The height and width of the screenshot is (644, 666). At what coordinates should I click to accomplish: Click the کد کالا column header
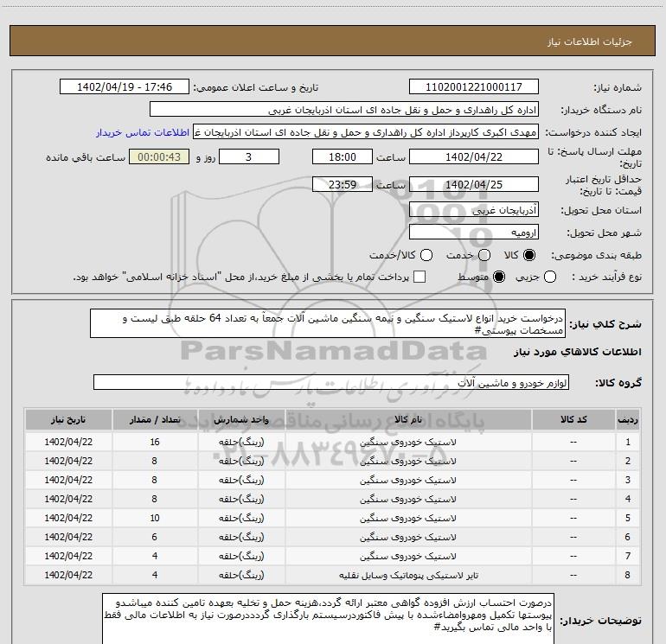tap(573, 419)
